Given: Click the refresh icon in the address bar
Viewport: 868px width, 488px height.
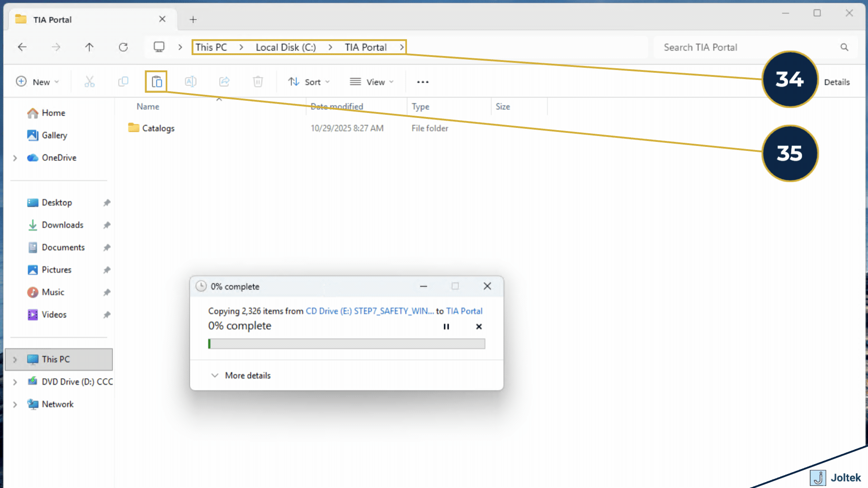Looking at the screenshot, I should (123, 47).
